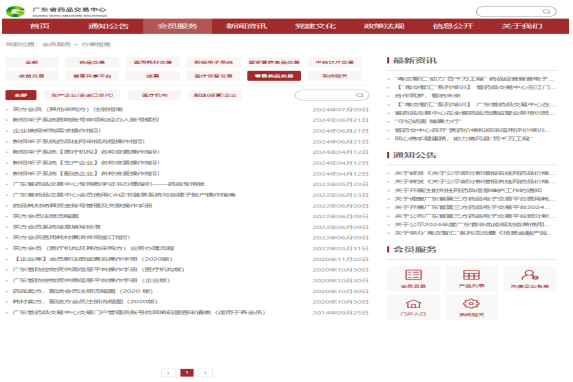Click the 门户入口 house icon
This screenshot has height=382, width=573.
pyautogui.click(x=413, y=304)
